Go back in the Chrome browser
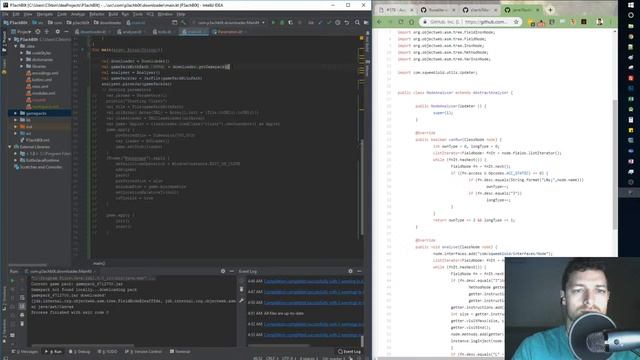The image size is (640, 360). click(379, 22)
